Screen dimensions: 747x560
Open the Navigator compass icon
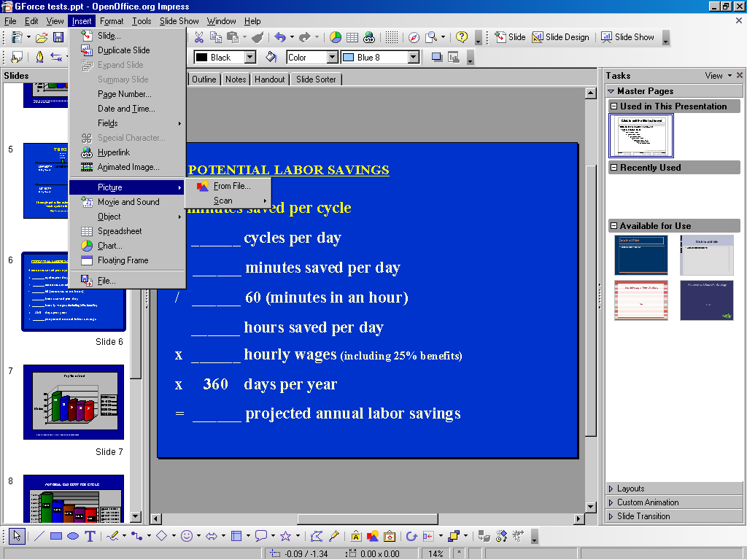[414, 37]
